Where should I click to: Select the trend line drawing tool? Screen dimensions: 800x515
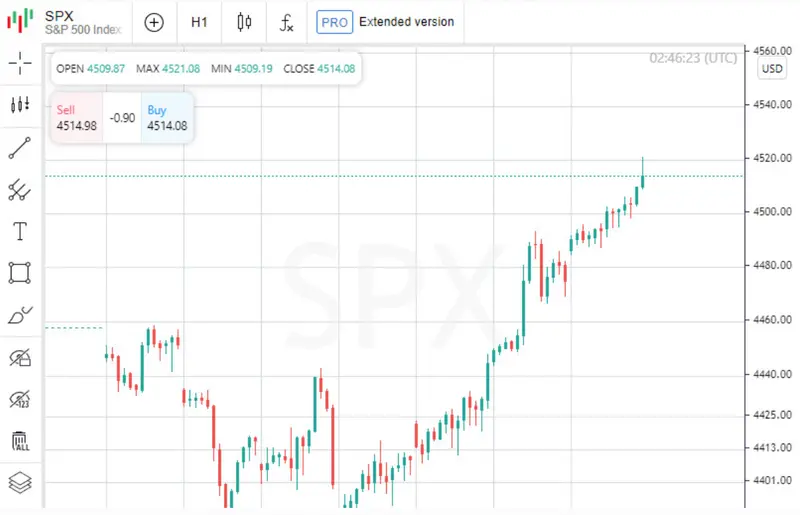tap(20, 148)
